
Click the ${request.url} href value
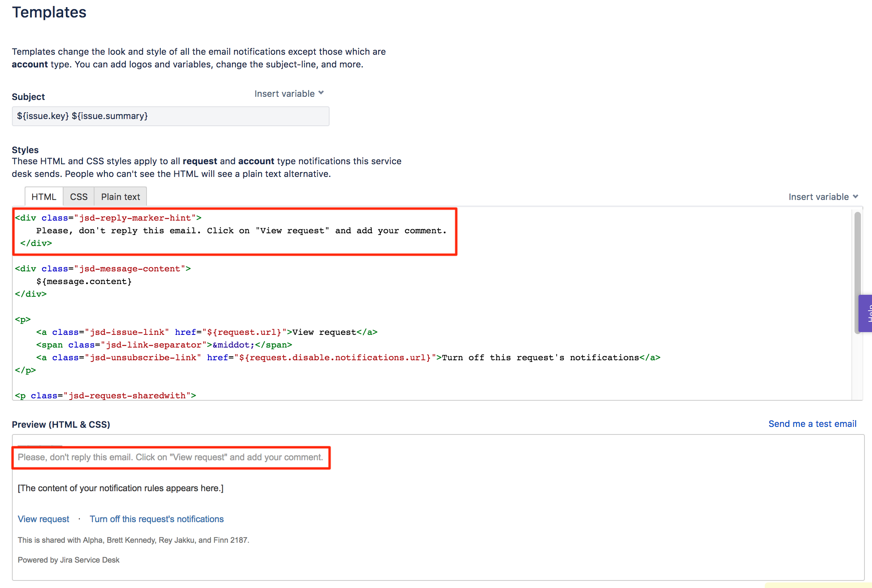243,332
